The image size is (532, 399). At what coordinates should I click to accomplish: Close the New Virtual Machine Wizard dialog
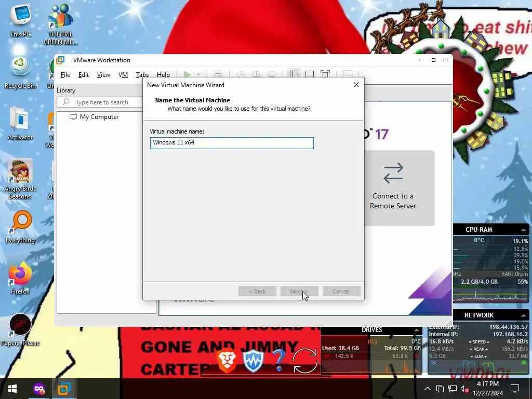click(356, 85)
